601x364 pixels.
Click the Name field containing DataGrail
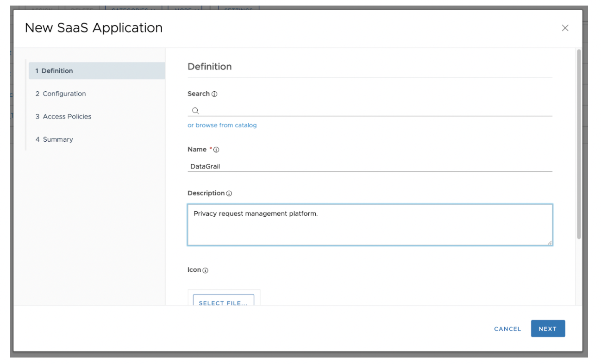370,166
